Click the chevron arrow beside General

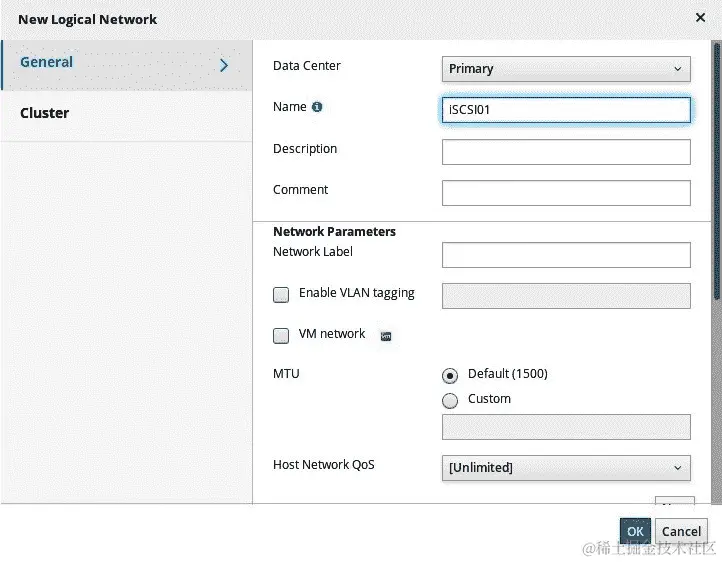click(x=224, y=65)
